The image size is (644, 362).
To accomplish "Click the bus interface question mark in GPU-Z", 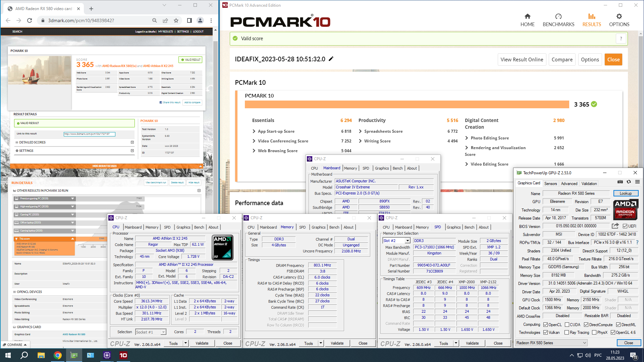I will coord(637,242).
